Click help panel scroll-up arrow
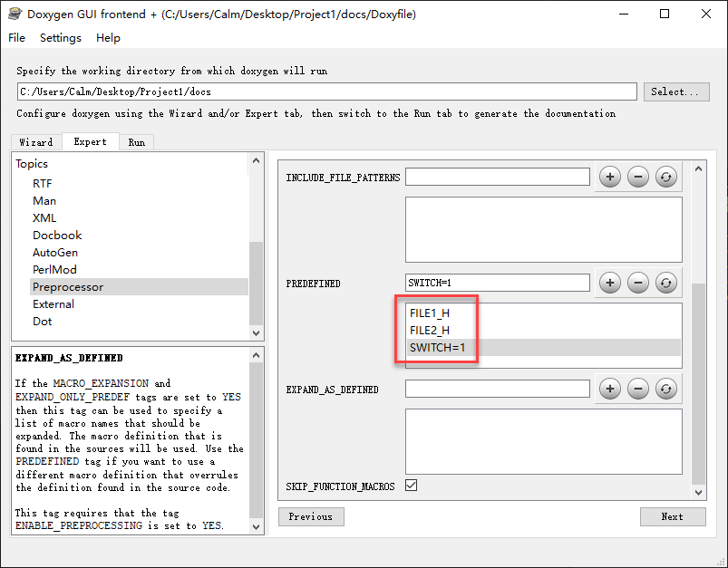 (x=256, y=355)
